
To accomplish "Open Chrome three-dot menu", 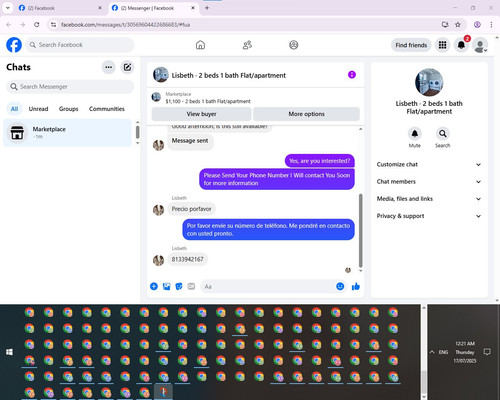I will pos(491,25).
